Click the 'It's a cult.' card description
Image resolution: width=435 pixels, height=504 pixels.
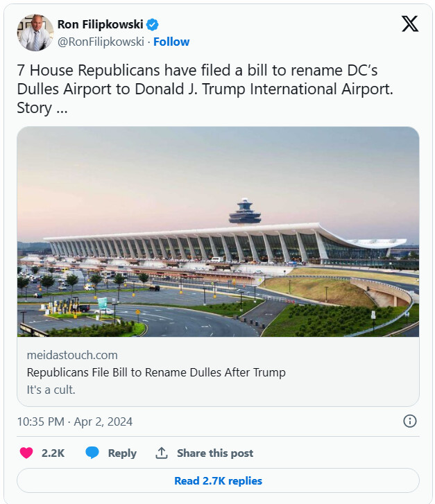click(51, 390)
